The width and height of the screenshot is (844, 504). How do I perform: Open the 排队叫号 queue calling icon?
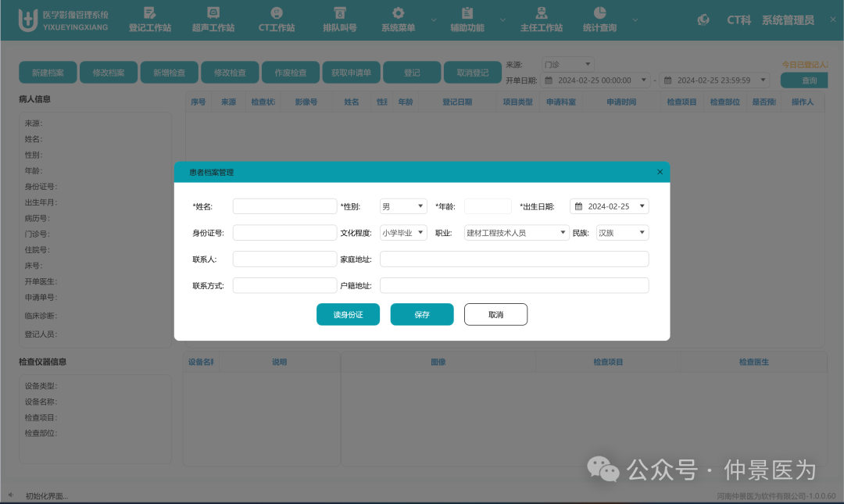click(x=338, y=19)
